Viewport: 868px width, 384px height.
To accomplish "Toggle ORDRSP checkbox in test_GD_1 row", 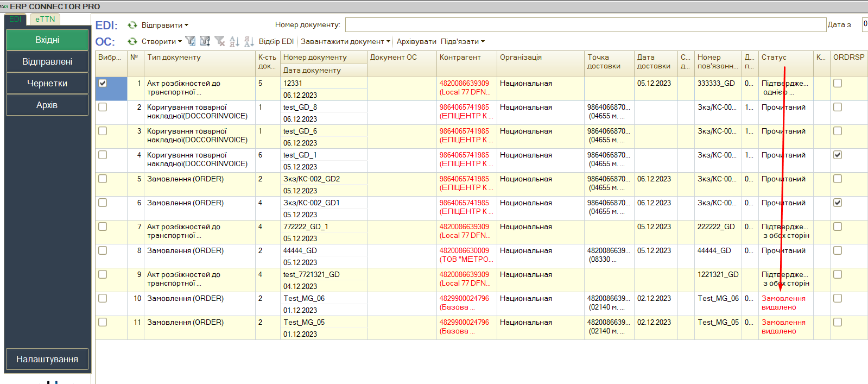I will (x=838, y=155).
